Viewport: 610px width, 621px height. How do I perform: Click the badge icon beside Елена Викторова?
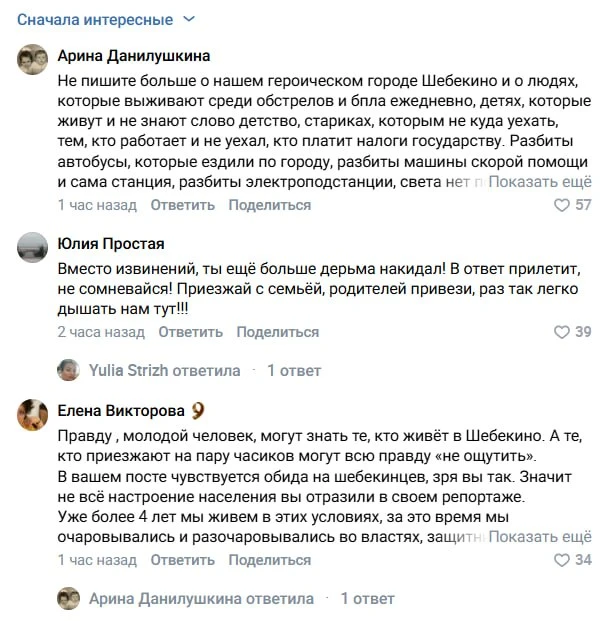coord(198,411)
